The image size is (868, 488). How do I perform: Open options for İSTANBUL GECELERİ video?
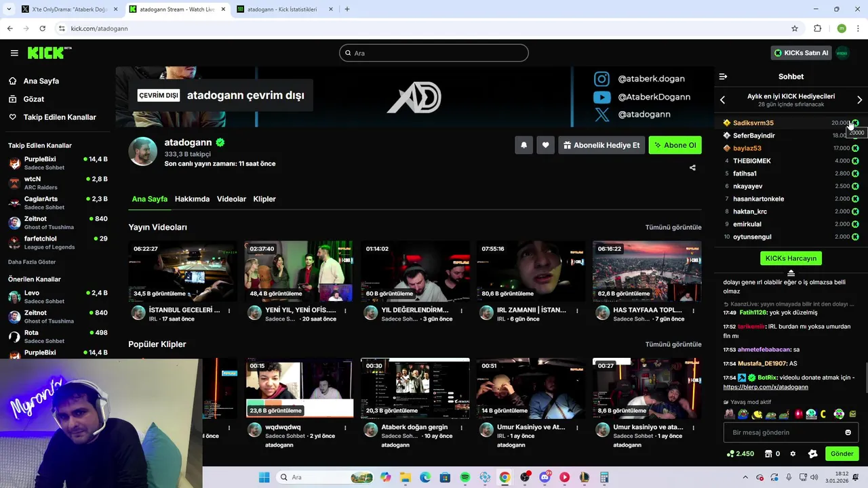[x=229, y=310]
